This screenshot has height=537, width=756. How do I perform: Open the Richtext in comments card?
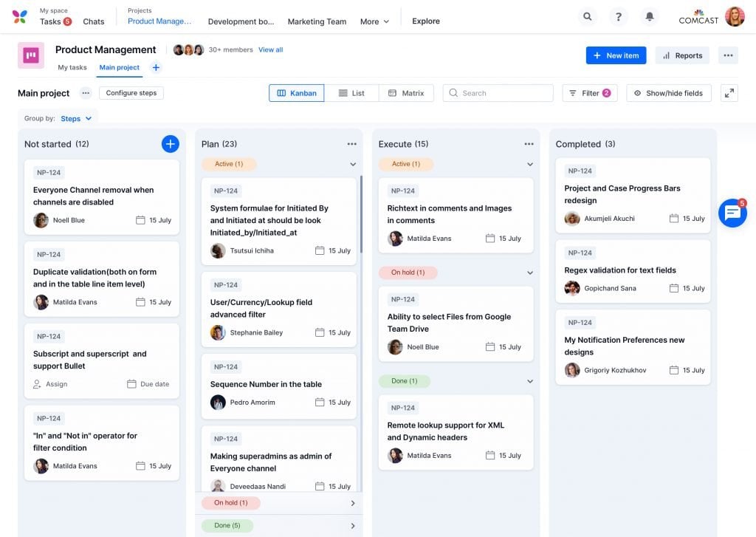(x=456, y=215)
